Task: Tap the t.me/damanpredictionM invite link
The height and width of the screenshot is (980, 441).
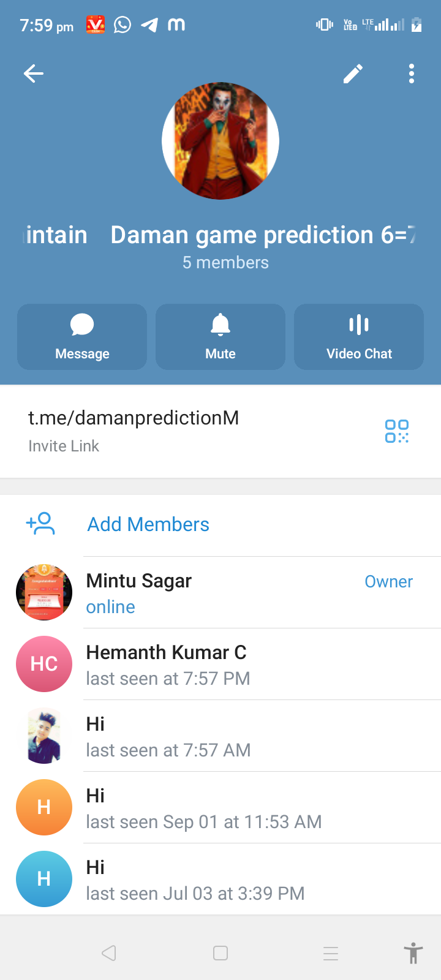Action: pyautogui.click(x=134, y=418)
